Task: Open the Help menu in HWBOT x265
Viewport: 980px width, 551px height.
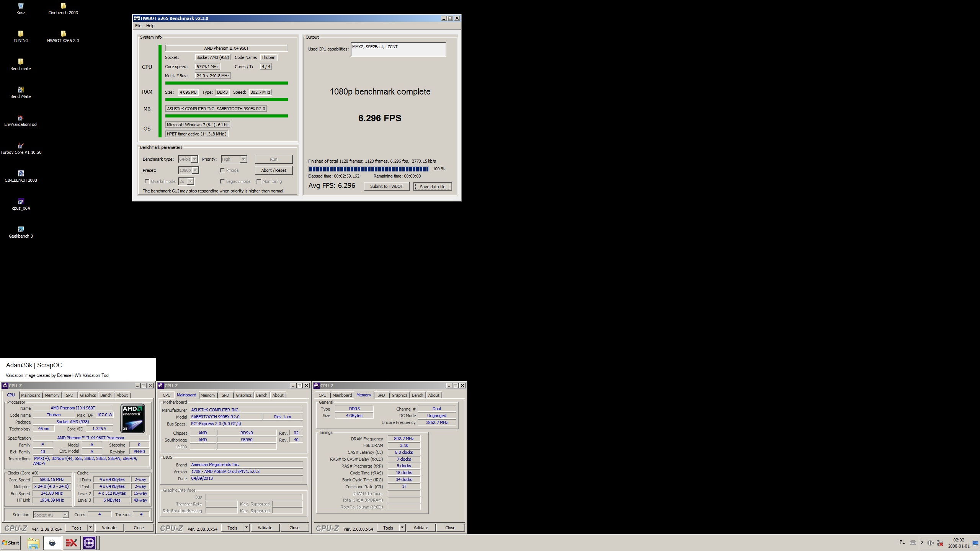Action: tap(150, 26)
